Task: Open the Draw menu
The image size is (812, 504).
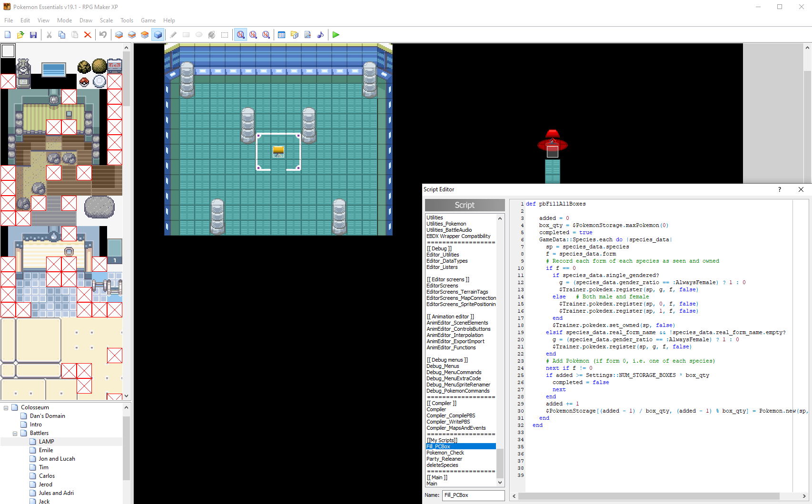Action: pyautogui.click(x=86, y=20)
